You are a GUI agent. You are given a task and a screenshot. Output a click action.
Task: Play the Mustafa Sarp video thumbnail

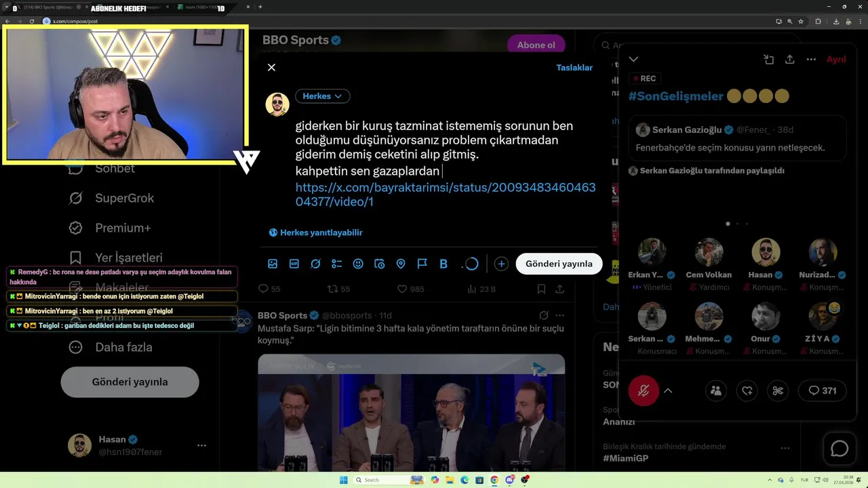tap(411, 412)
